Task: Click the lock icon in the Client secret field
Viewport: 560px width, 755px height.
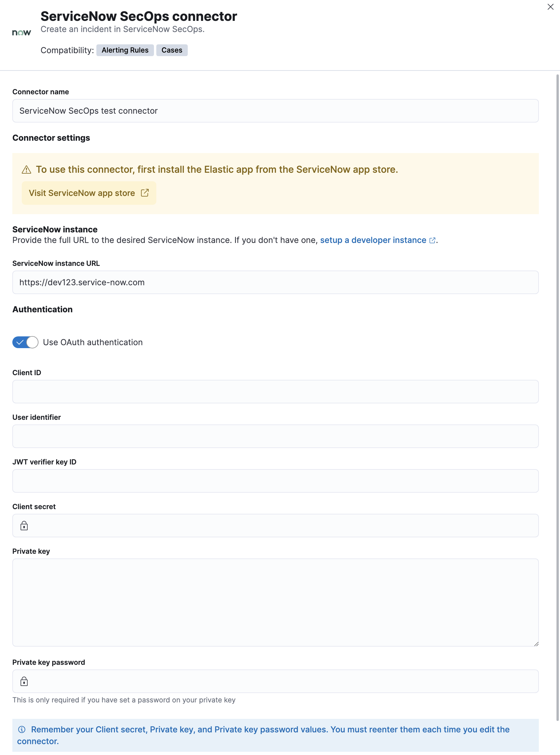Action: [x=24, y=526]
